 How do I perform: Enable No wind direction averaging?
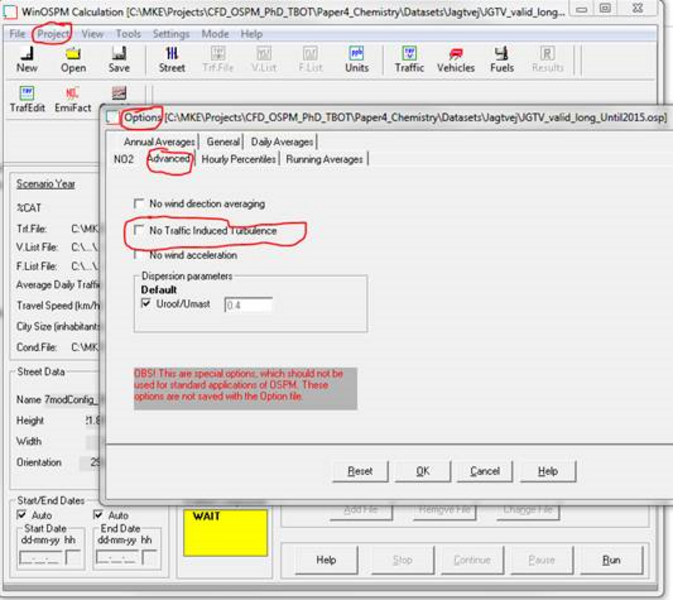(x=139, y=204)
